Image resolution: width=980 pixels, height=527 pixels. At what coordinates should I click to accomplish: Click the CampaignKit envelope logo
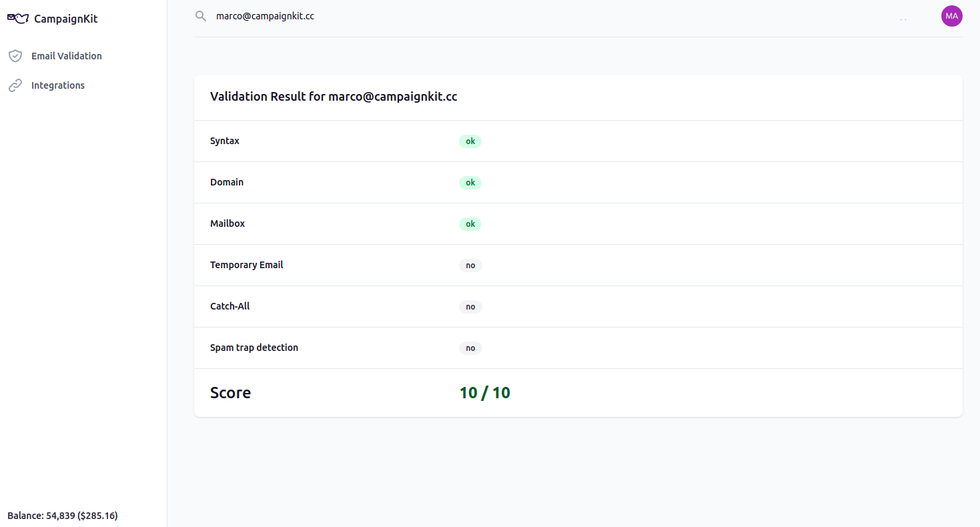(x=18, y=19)
